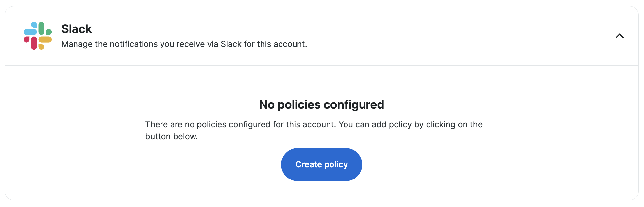The height and width of the screenshot is (207, 644).
Task: Click the Slack card header row
Action: (321, 35)
